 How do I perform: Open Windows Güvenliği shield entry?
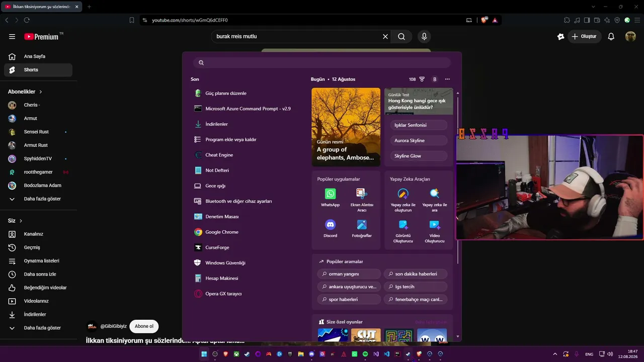[225, 263]
